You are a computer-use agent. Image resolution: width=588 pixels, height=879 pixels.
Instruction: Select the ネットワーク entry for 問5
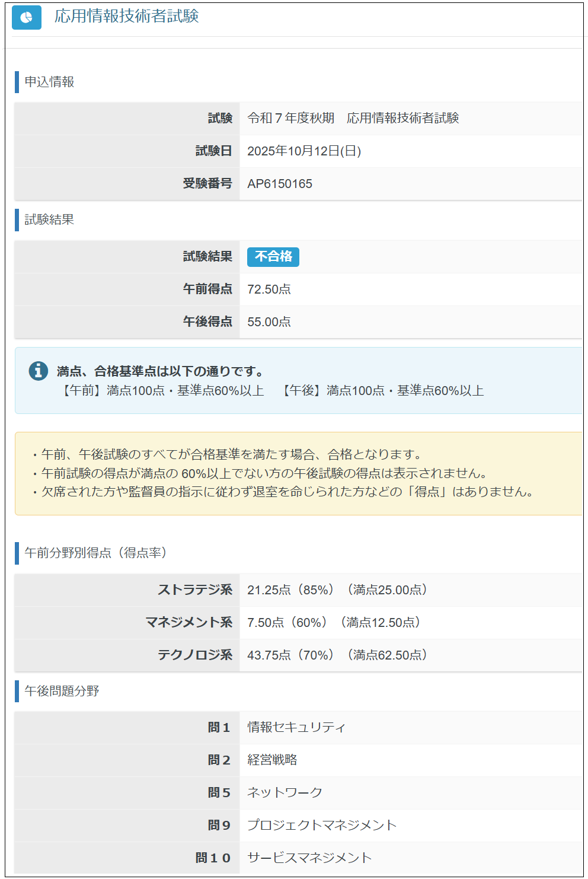coord(285,792)
